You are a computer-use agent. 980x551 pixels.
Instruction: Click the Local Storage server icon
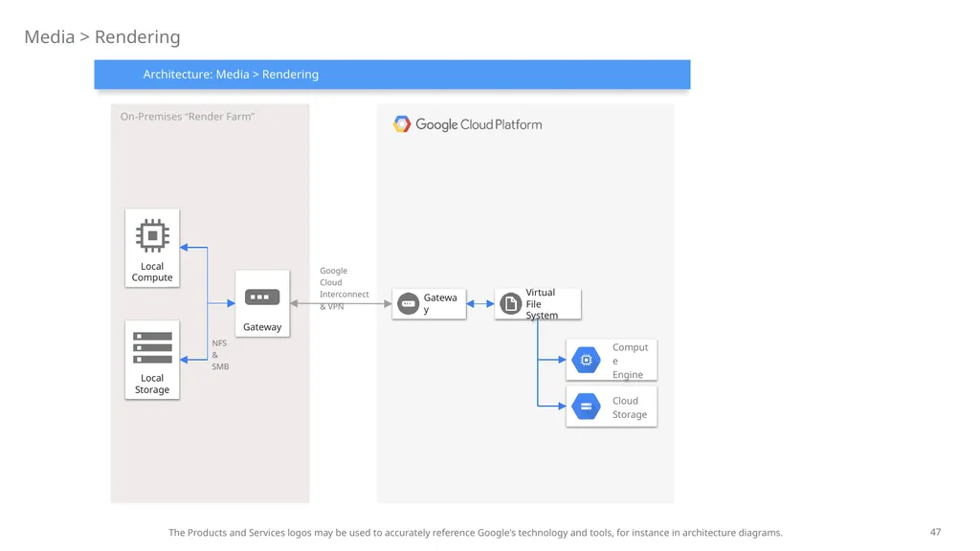coord(152,347)
